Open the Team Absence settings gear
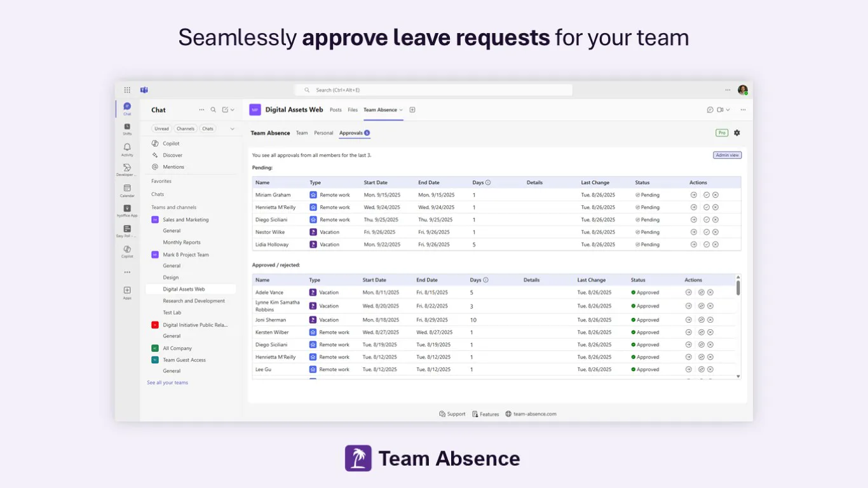 737,133
